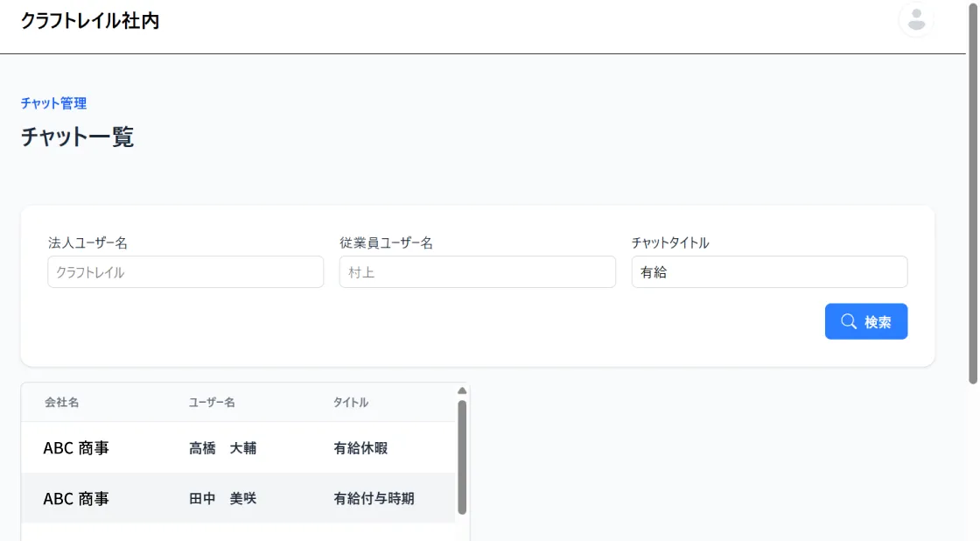Open the 有給休暇 chat title
This screenshot has height=541, width=980.
tap(360, 448)
